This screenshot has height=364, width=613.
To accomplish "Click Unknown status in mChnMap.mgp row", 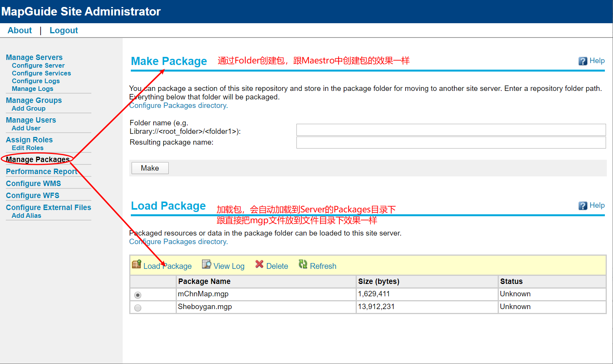I will [515, 294].
